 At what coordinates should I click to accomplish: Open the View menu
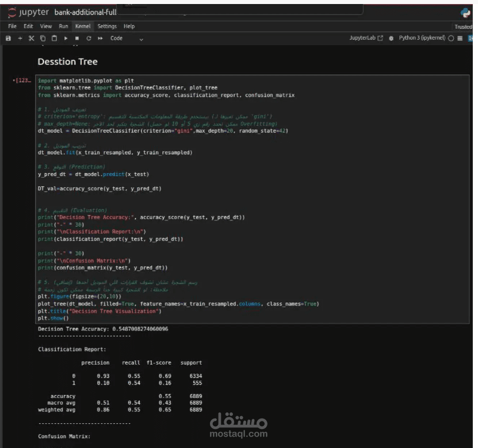coord(45,26)
